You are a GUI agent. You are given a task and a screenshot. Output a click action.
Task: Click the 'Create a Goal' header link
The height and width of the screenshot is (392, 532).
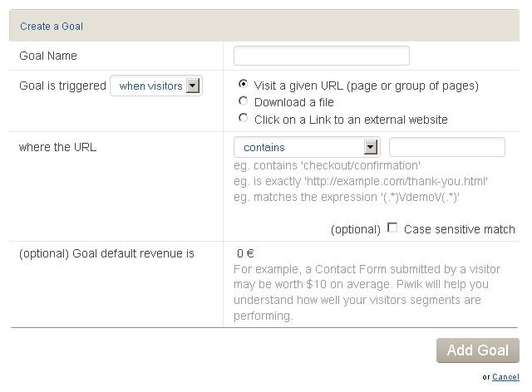pos(52,27)
